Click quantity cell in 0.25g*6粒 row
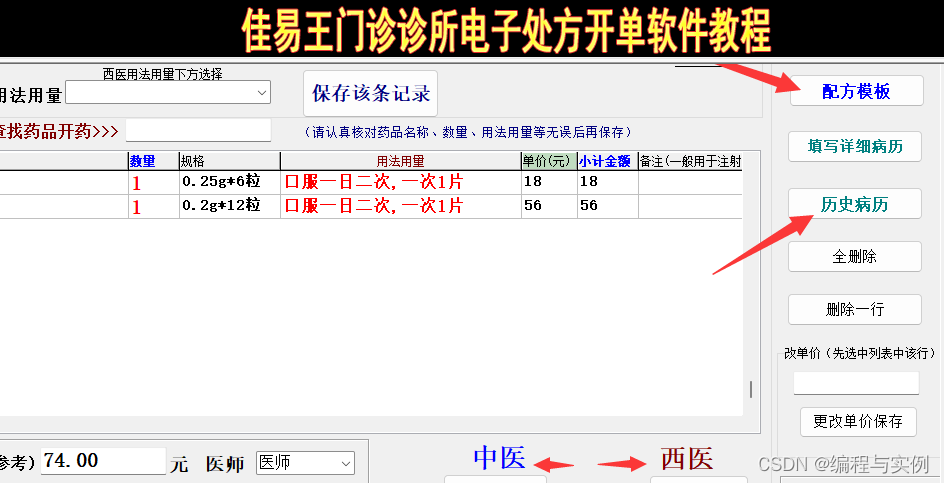This screenshot has height=483, width=944. point(154,182)
